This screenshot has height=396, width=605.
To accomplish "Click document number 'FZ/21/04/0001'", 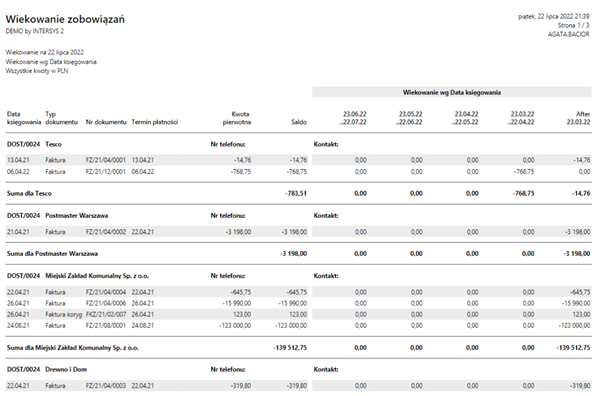I will [106, 160].
